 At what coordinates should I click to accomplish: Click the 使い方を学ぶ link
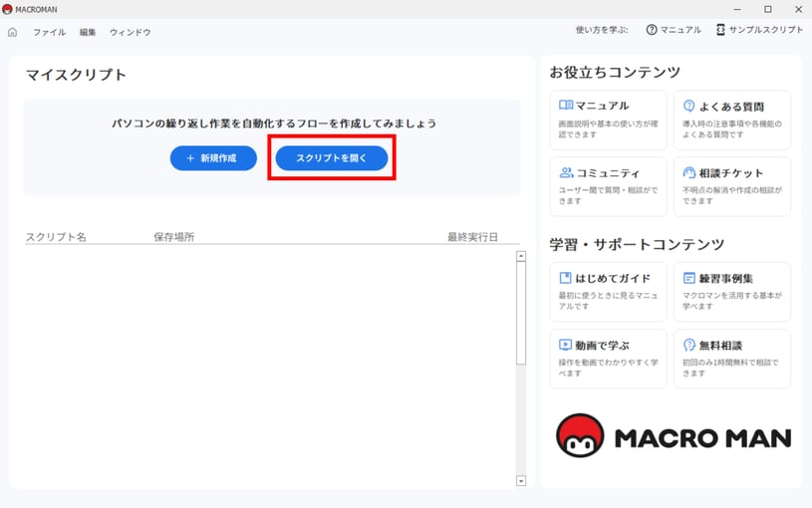click(602, 30)
